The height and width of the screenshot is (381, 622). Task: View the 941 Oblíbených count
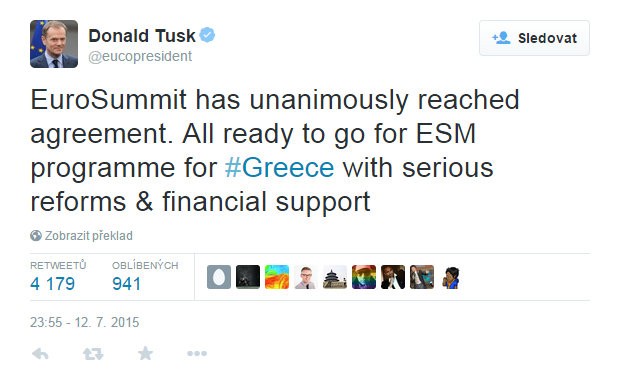[x=127, y=283]
